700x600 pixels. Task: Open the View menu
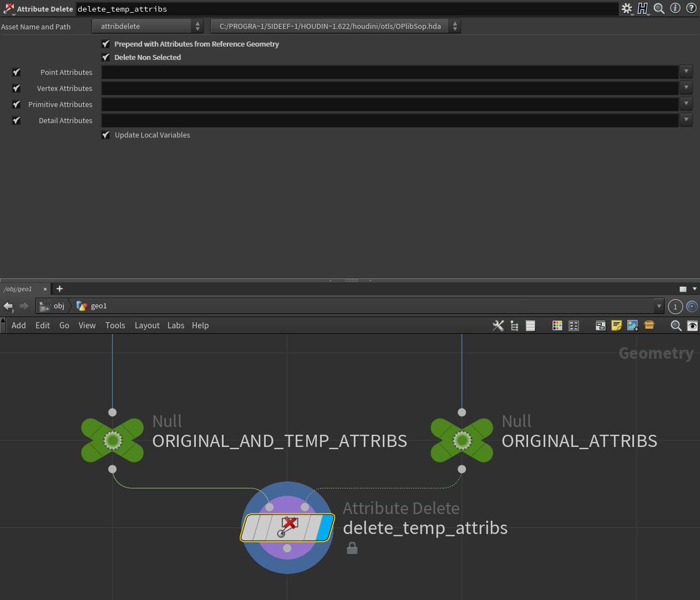coord(87,325)
